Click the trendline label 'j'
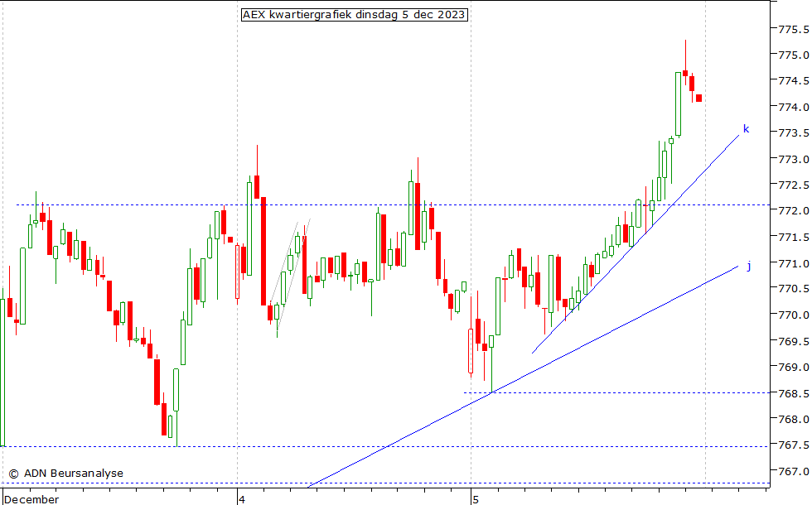The image size is (812, 505). point(749,266)
